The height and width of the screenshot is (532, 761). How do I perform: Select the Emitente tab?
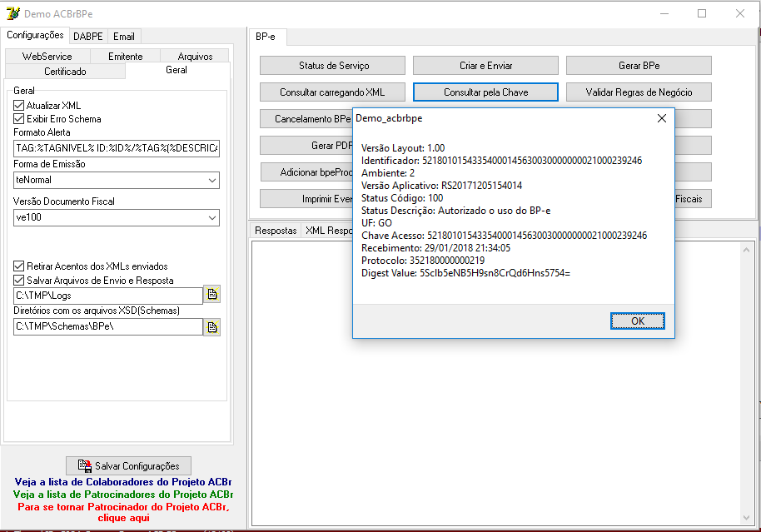pos(125,57)
